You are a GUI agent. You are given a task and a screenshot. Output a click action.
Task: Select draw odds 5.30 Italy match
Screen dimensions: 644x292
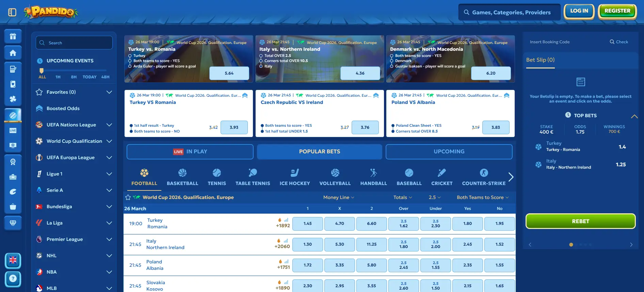[x=340, y=244]
